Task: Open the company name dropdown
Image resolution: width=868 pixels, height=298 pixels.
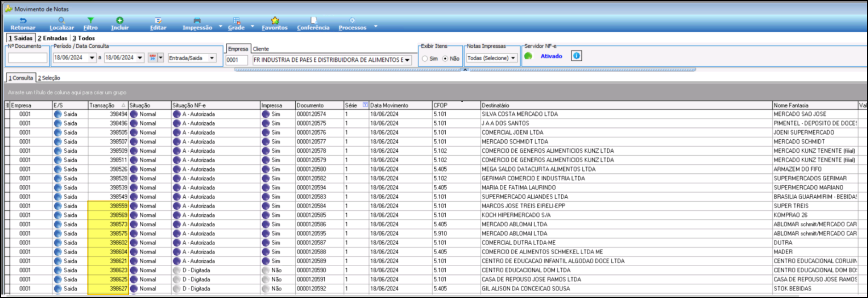Action: [x=407, y=60]
